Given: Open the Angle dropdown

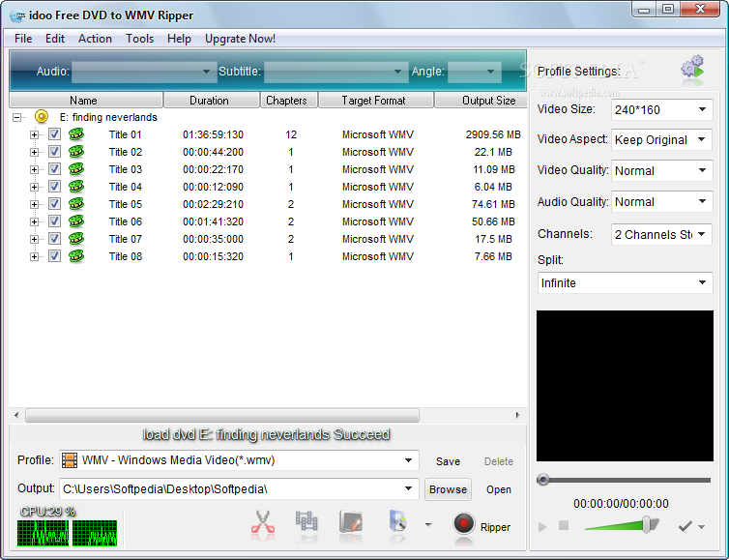Looking at the screenshot, I should 474,72.
